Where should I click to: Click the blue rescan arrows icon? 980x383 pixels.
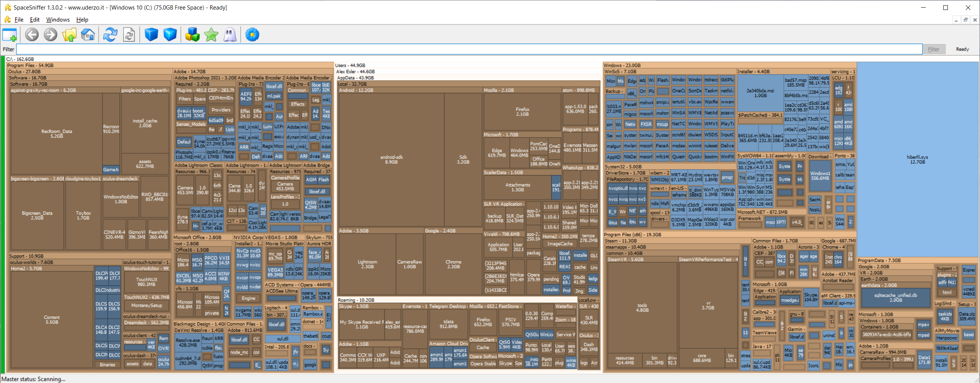point(110,35)
